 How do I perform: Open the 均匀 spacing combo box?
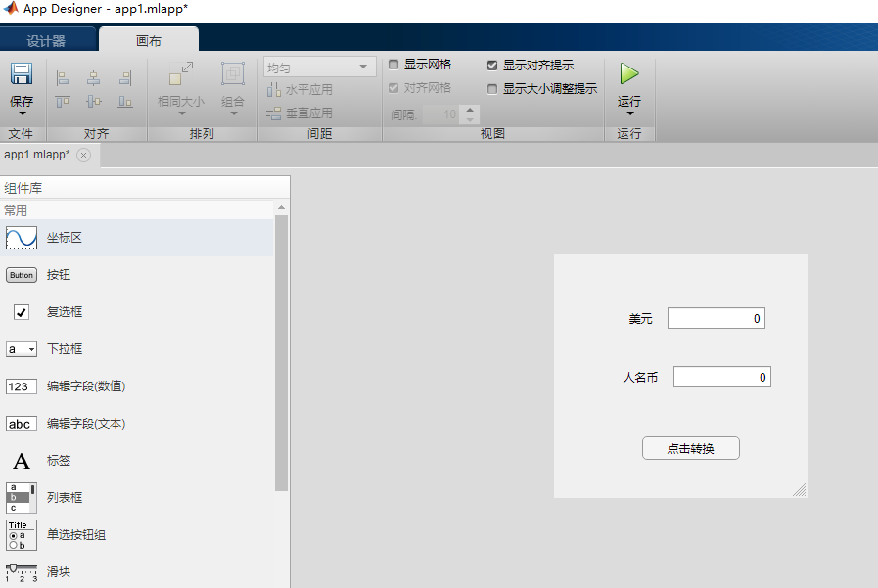click(319, 68)
